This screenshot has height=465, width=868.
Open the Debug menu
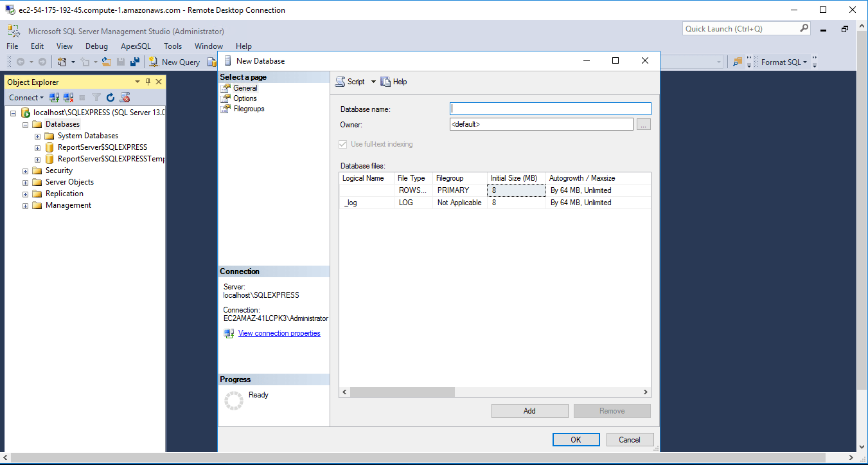(x=96, y=46)
